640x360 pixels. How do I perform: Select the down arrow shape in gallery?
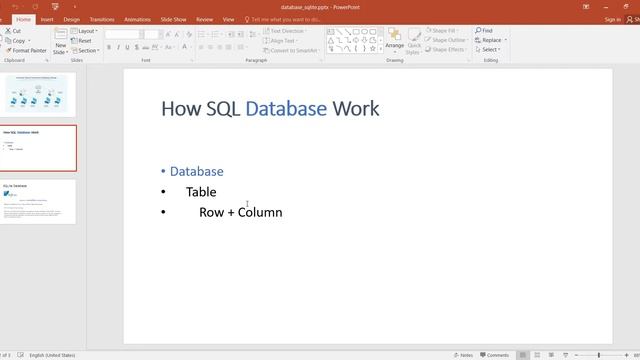(364, 40)
